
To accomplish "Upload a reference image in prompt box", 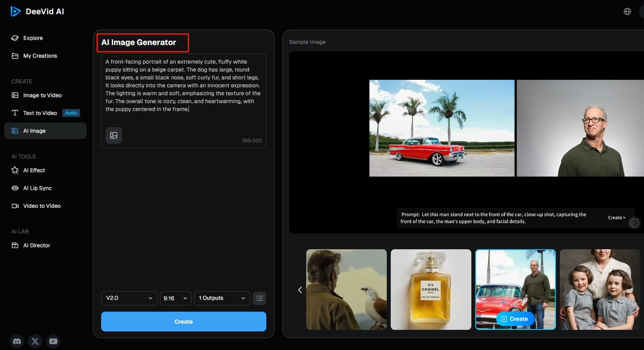I will (114, 135).
